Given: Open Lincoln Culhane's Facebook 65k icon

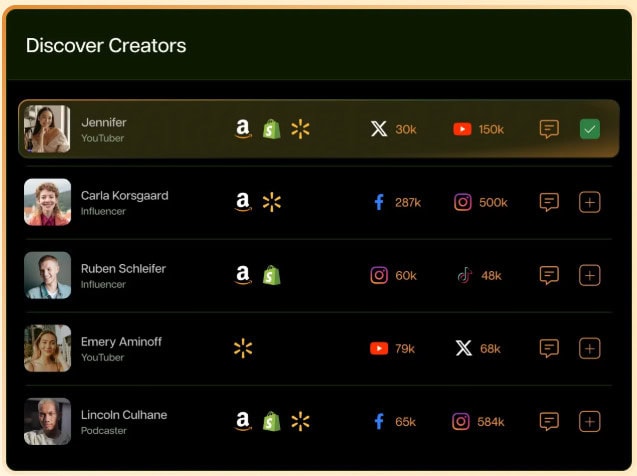Looking at the screenshot, I should tap(379, 421).
